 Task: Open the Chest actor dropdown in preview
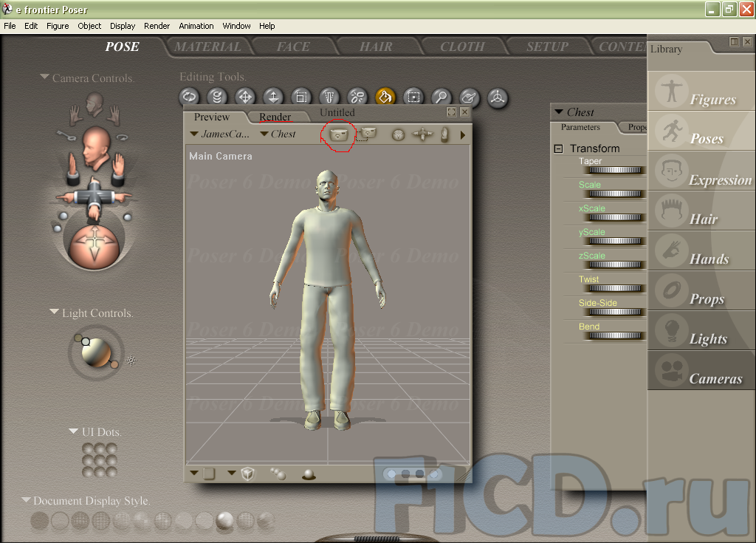pyautogui.click(x=278, y=134)
